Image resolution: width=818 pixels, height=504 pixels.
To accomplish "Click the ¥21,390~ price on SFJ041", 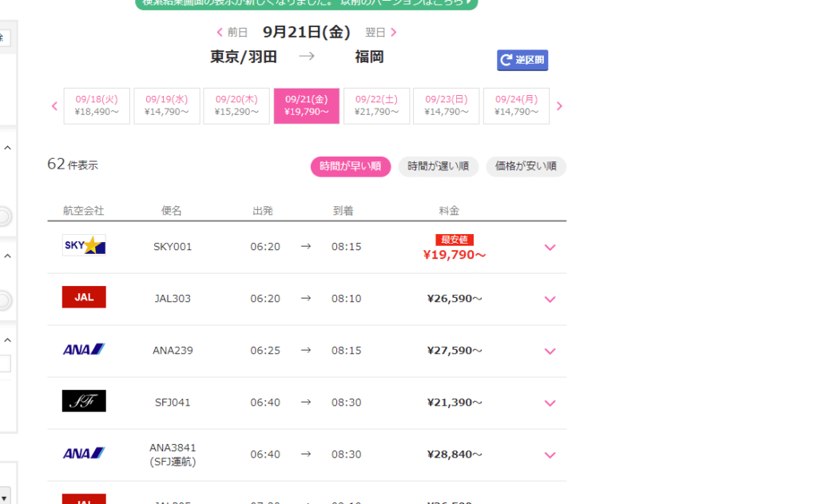I will (x=455, y=403).
